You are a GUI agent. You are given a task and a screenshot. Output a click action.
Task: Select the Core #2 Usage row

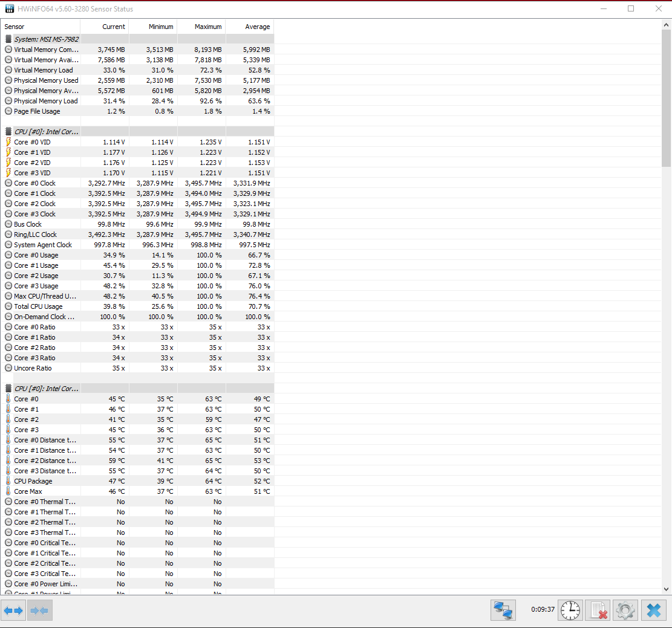click(x=137, y=276)
